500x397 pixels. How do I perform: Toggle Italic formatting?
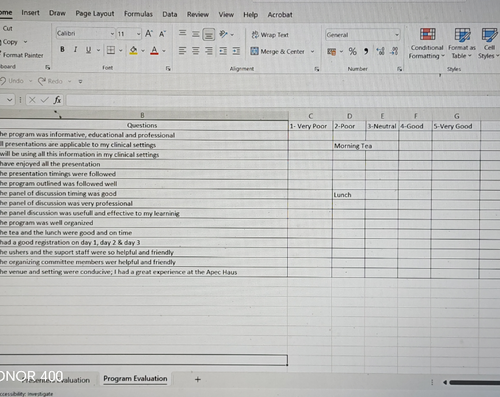coord(75,50)
